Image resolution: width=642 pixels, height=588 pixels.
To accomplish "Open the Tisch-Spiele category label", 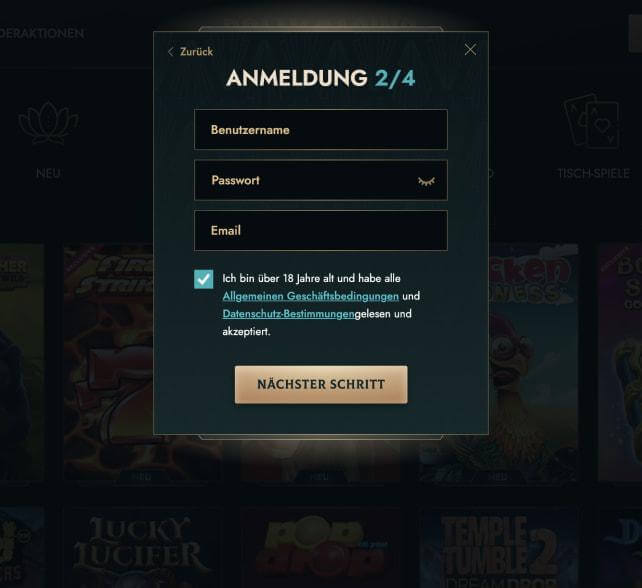I will [593, 174].
